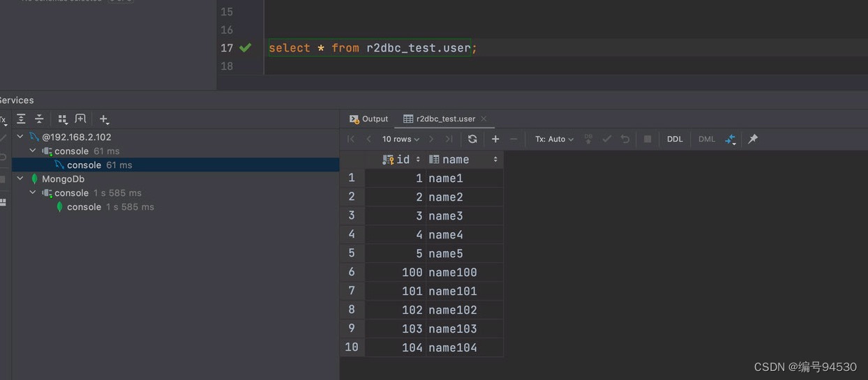Close the r2dbc_test.user result tab
The height and width of the screenshot is (380, 868).
(x=483, y=119)
